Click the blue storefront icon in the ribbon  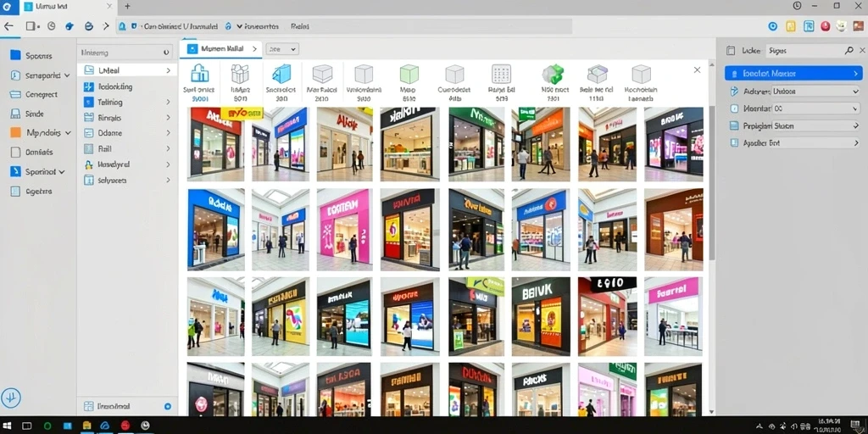pos(199,74)
